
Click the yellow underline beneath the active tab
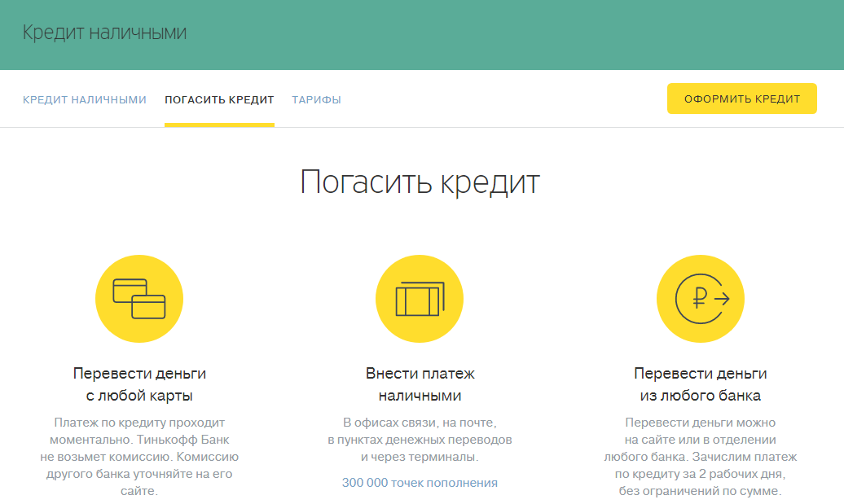click(219, 125)
